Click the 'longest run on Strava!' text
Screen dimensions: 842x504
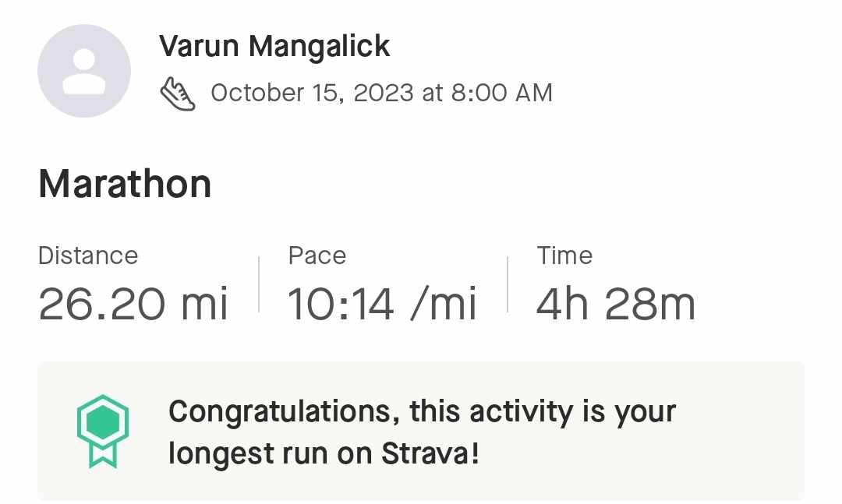pos(324,453)
